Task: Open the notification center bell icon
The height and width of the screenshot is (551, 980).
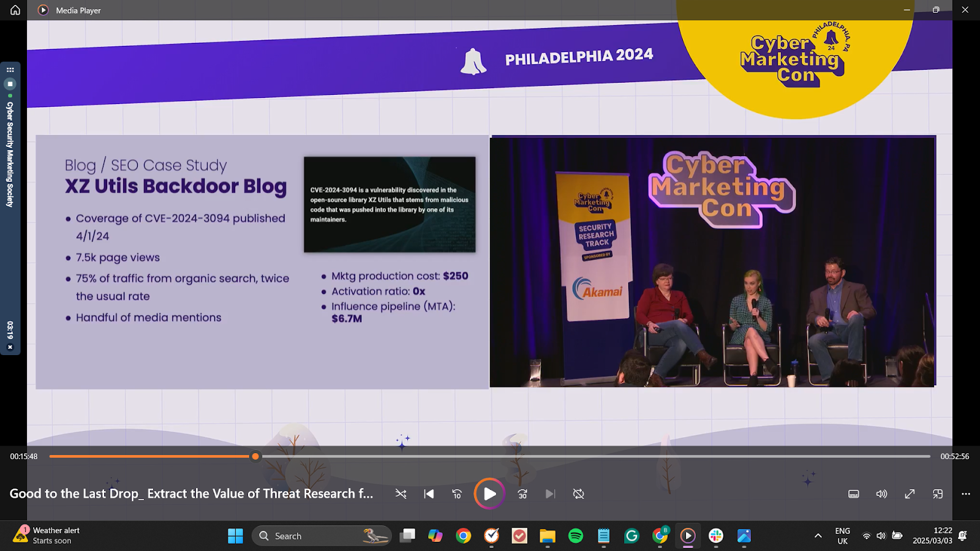Action: [963, 536]
